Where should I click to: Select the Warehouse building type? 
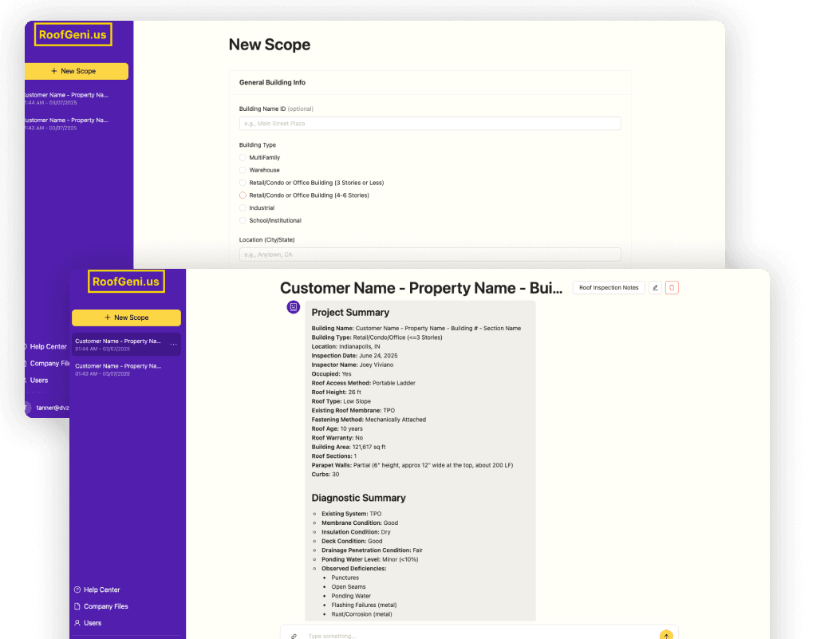[243, 170]
